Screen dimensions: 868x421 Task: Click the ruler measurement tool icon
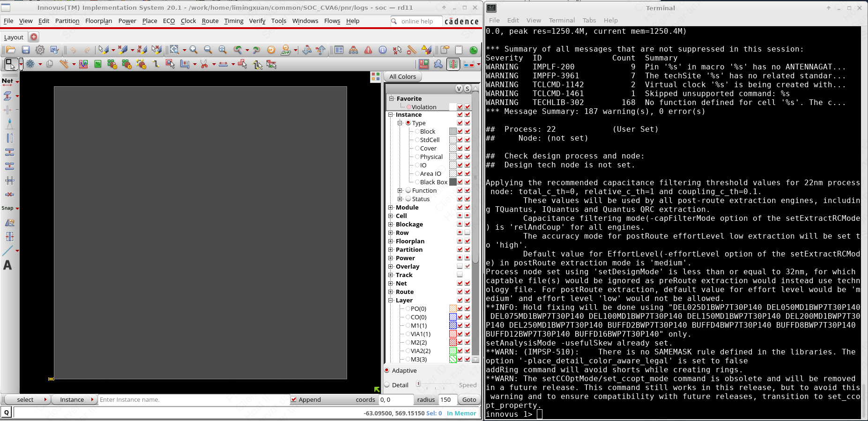coord(411,50)
